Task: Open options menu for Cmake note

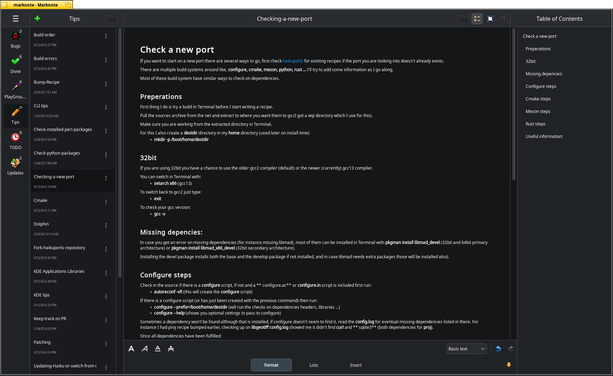Action: (106, 202)
